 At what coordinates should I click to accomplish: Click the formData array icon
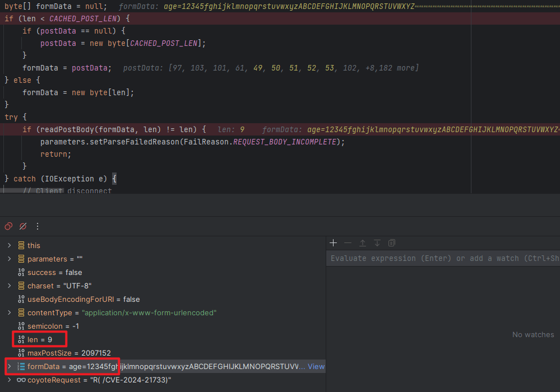(21, 366)
